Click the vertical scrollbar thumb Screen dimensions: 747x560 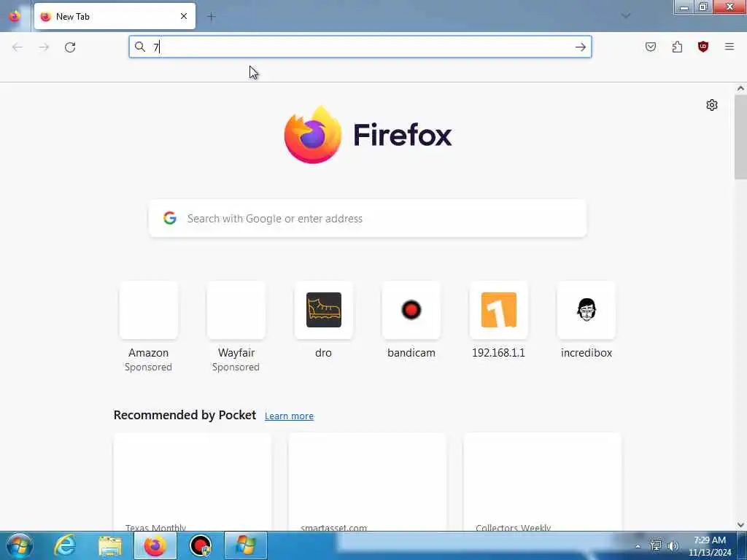(740, 136)
